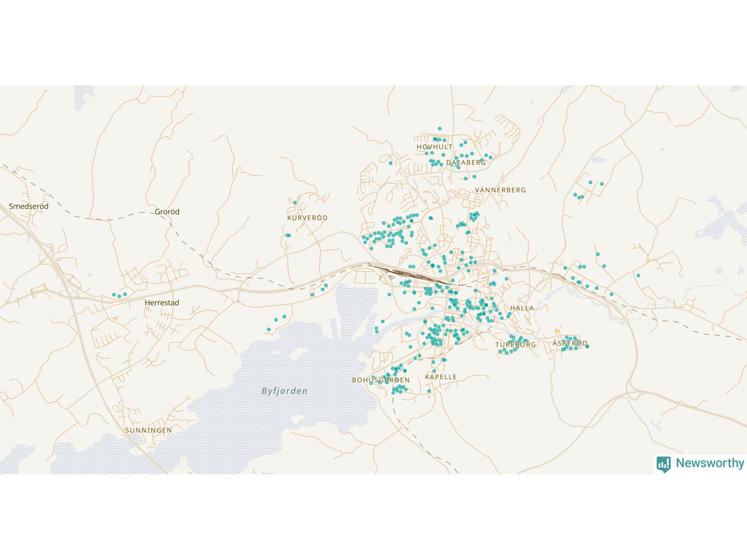Click the Newsworthy logo icon
The width and height of the screenshot is (747, 560).
[664, 464]
